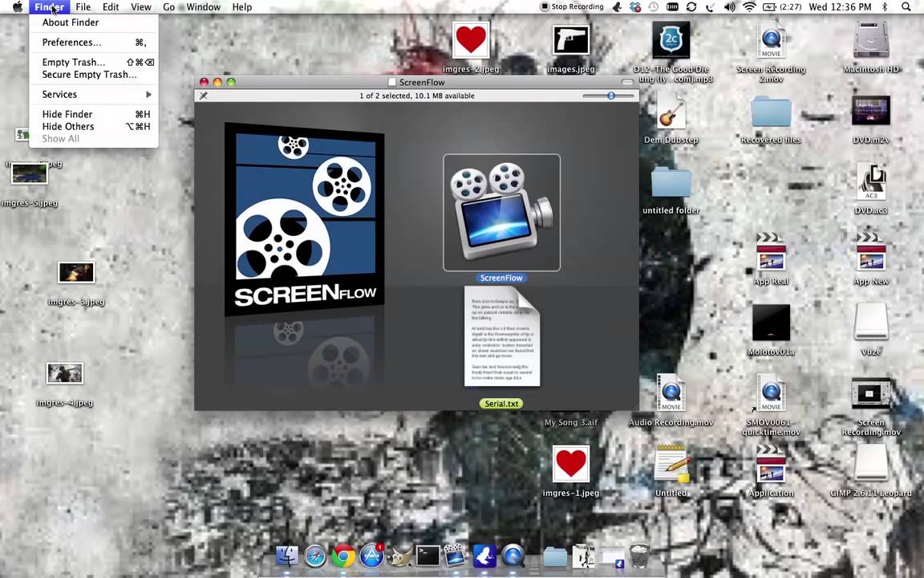Select imgres-3.jpeg thumbnail on desktop
Screen dimensions: 924x578
(x=76, y=272)
